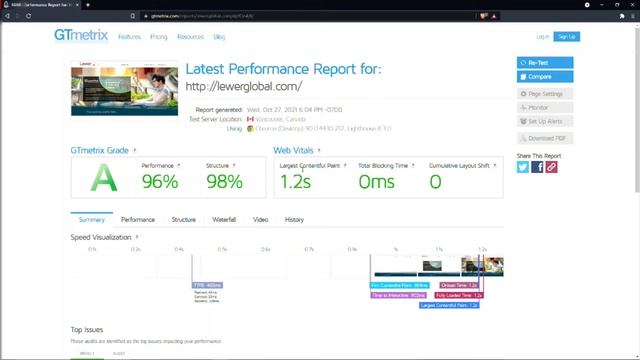Screen dimensions: 640x360
Task: Click Cumulative Layout Shift help icon
Action: tap(495, 165)
